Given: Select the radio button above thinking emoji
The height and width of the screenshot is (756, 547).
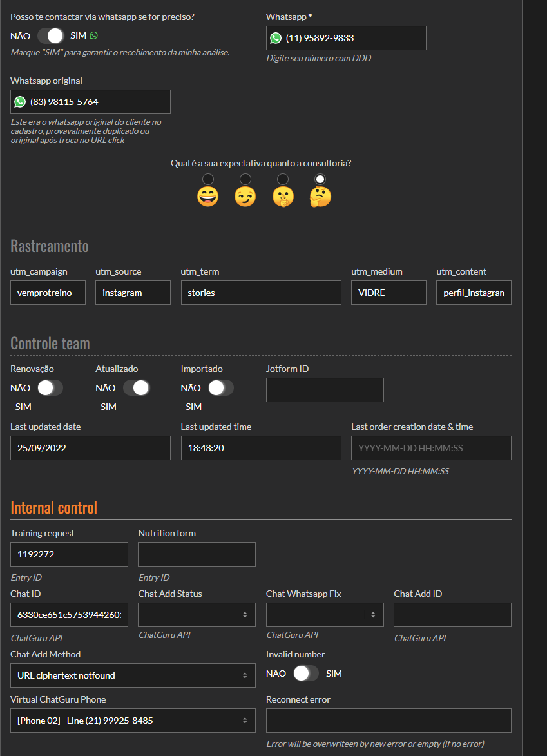Looking at the screenshot, I should pos(320,179).
